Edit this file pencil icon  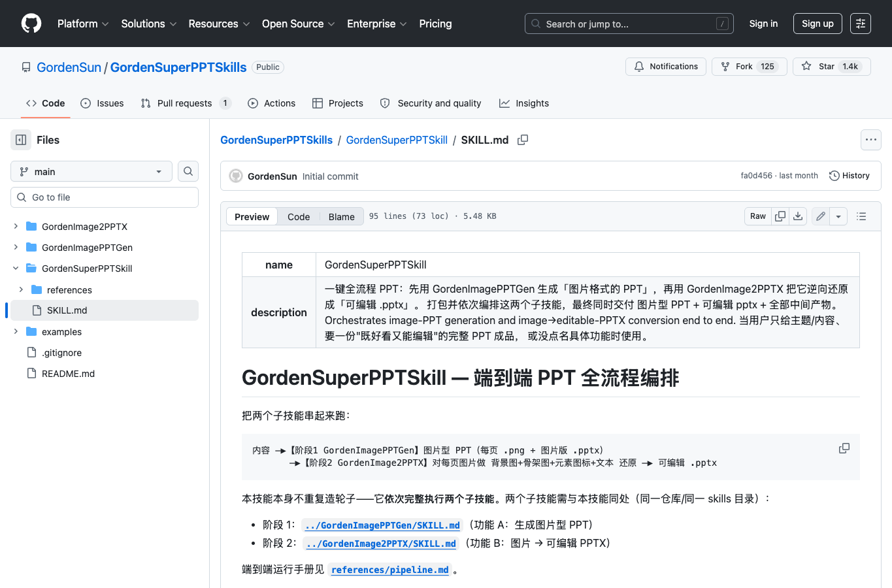(x=821, y=216)
